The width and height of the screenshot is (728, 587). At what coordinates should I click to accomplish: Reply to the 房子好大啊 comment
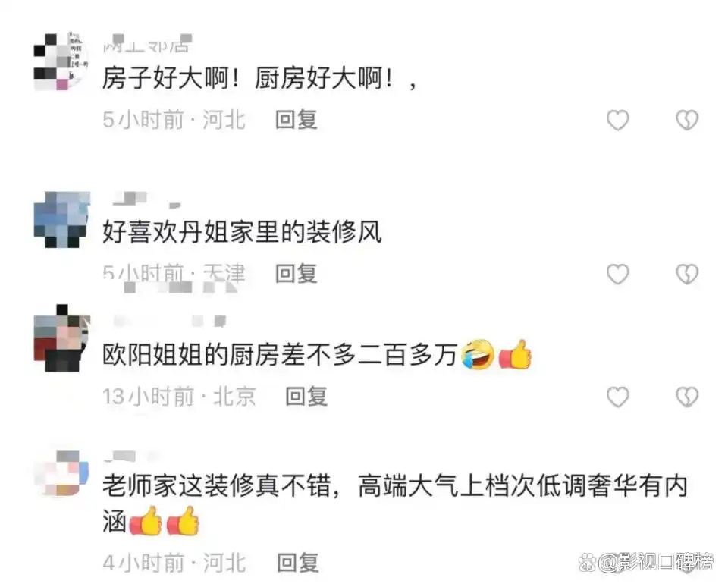pyautogui.click(x=297, y=120)
